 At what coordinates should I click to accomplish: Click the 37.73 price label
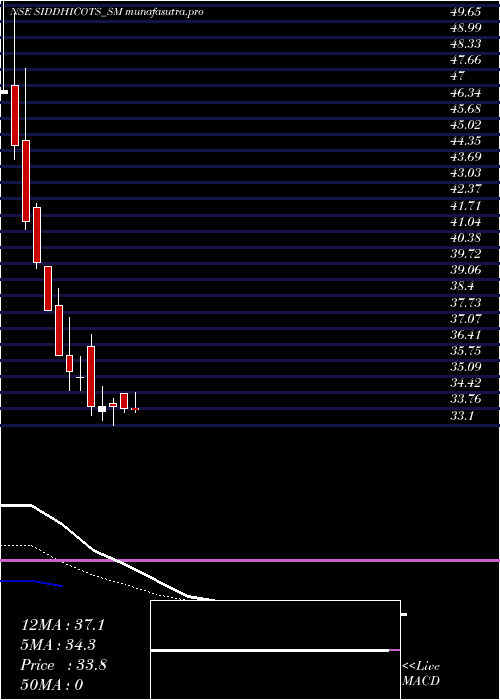pyautogui.click(x=465, y=303)
